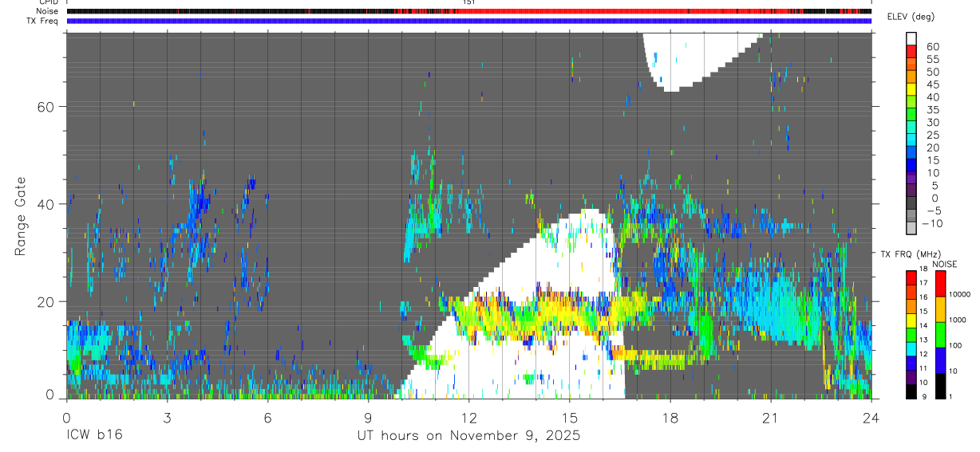Click the "Range Gate" vertical axis label

[20, 216]
